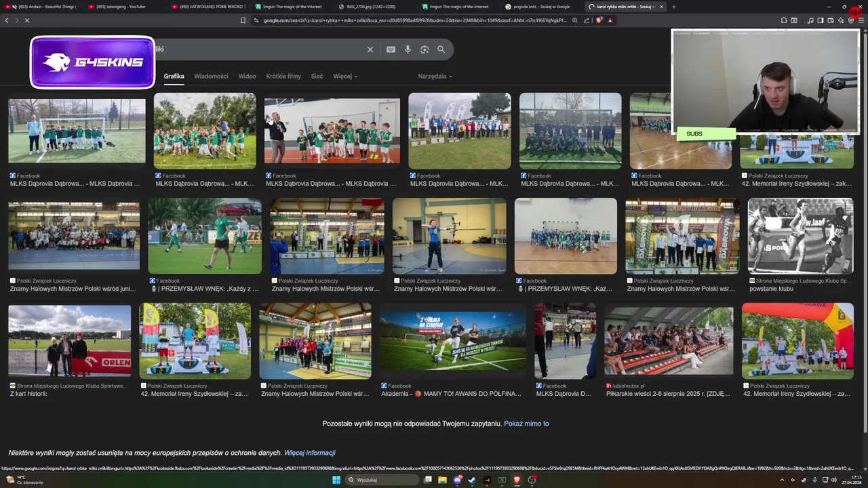Open the 'Z Orlika na Stadion' Akademia image
The image size is (868, 488).
pyautogui.click(x=453, y=341)
